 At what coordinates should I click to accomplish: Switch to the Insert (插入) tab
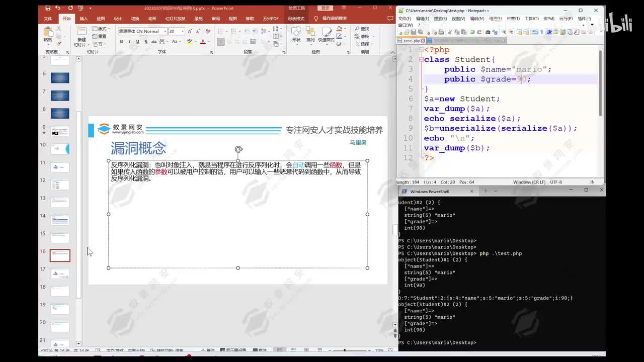pyautogui.click(x=84, y=19)
